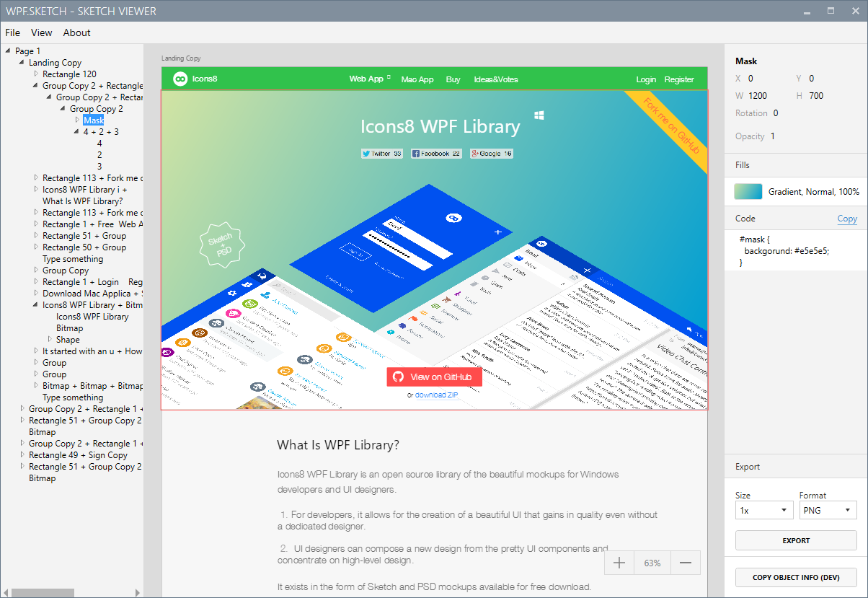This screenshot has height=598, width=868.
Task: Click the View on GitHub button
Action: pyautogui.click(x=434, y=377)
